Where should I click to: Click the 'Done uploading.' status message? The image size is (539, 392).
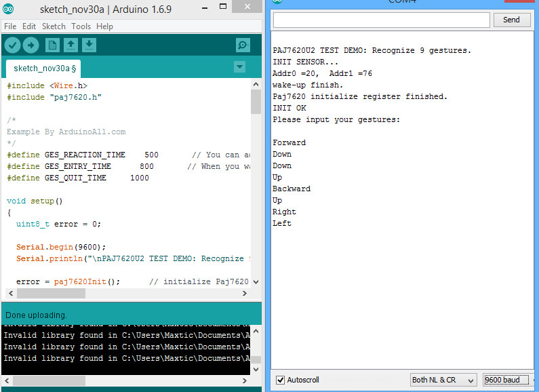[36, 315]
